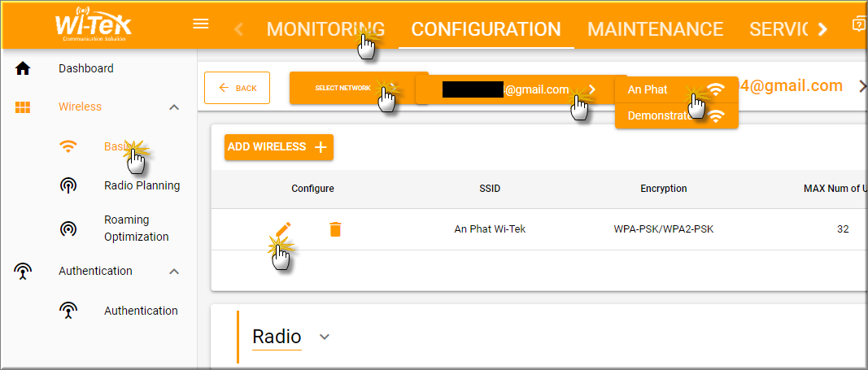Open the SELECT NETWORK dropdown
Viewport: 868px width, 370px height.
coord(359,88)
